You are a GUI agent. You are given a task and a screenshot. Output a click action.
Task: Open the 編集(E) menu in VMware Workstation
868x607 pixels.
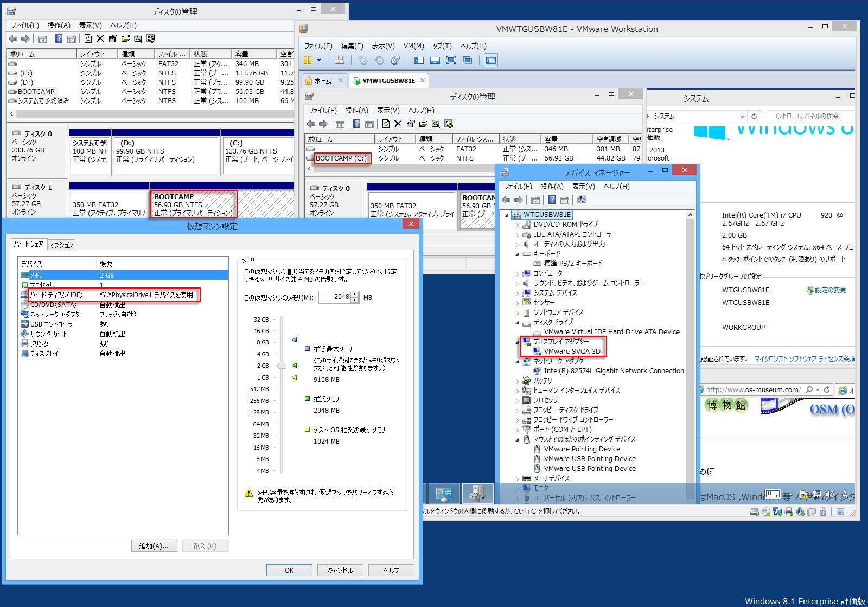click(x=352, y=46)
